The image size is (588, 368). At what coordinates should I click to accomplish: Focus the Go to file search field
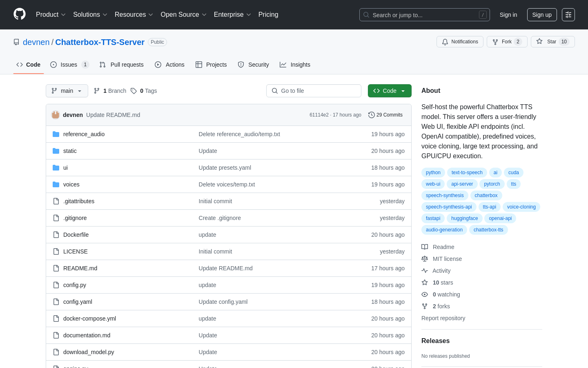point(314,91)
